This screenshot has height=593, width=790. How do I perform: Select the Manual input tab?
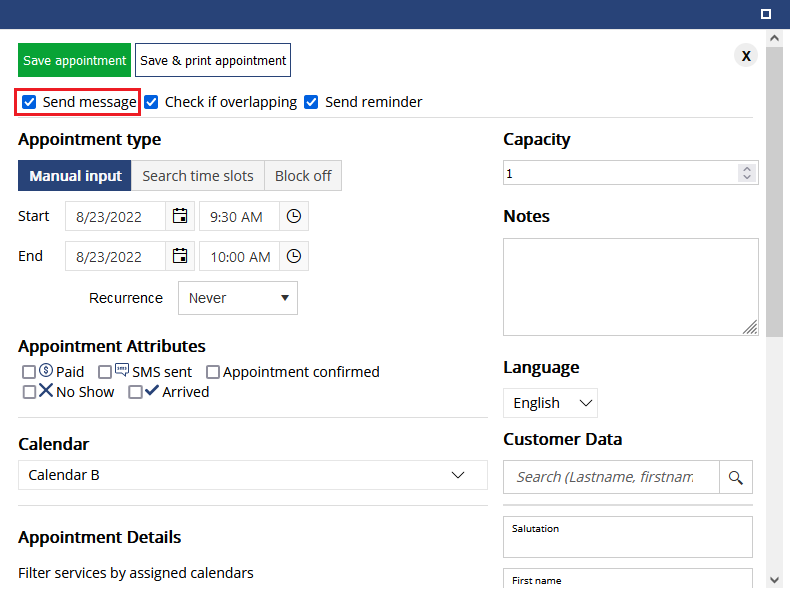(75, 176)
